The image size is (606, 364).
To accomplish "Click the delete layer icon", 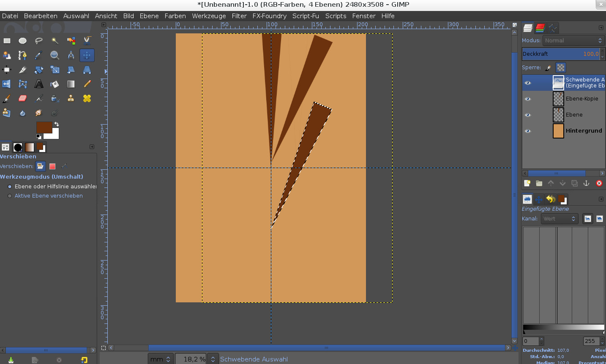I will (x=599, y=183).
